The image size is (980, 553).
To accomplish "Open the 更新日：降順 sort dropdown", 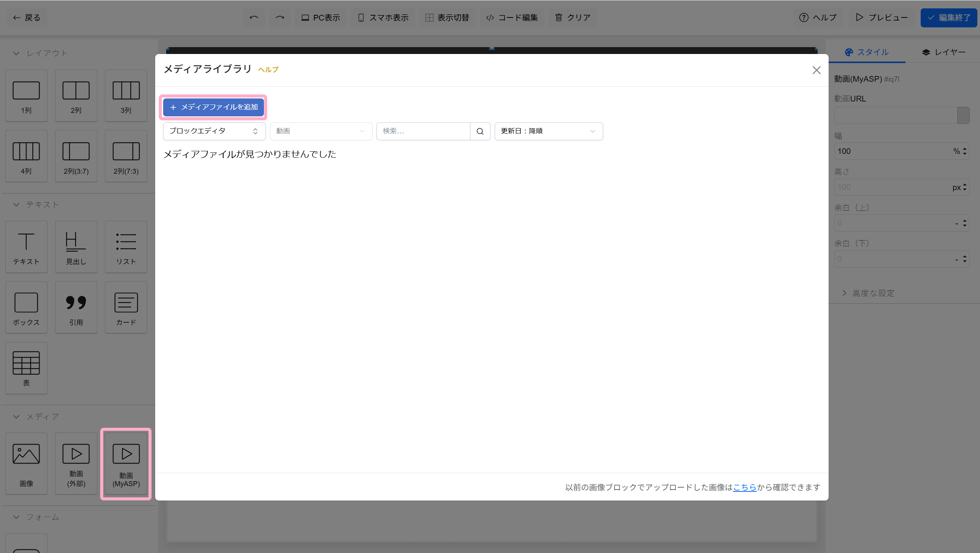I will [x=548, y=131].
